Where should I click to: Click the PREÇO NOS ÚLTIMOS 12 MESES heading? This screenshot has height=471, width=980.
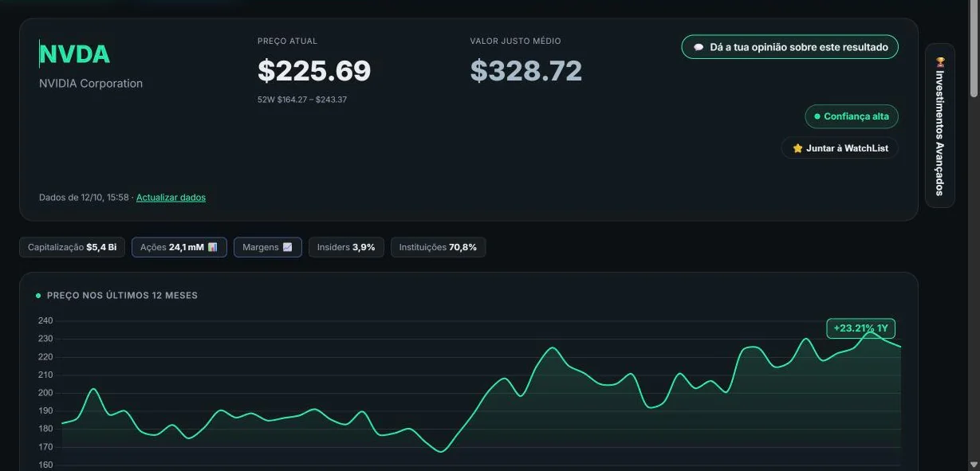pyautogui.click(x=122, y=296)
